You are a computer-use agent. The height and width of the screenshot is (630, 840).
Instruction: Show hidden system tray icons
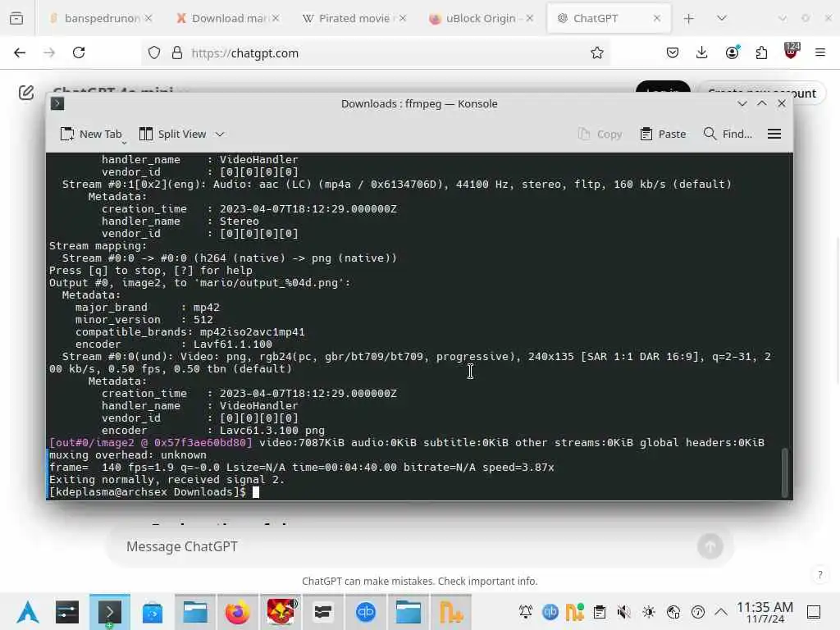(721, 612)
